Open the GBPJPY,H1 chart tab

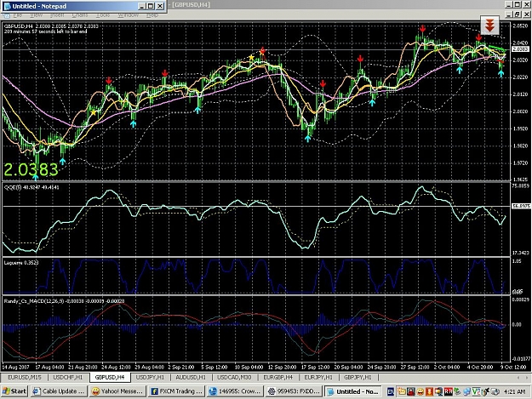tap(358, 377)
